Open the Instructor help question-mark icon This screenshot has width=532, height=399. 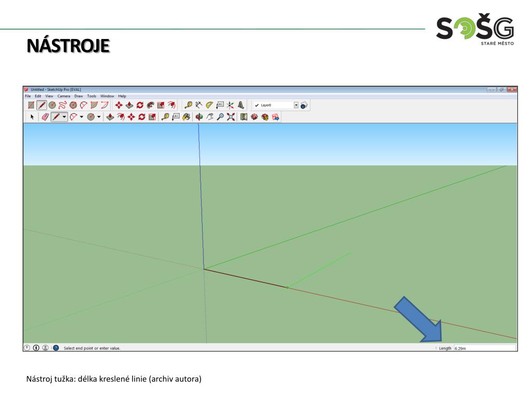pyautogui.click(x=56, y=348)
